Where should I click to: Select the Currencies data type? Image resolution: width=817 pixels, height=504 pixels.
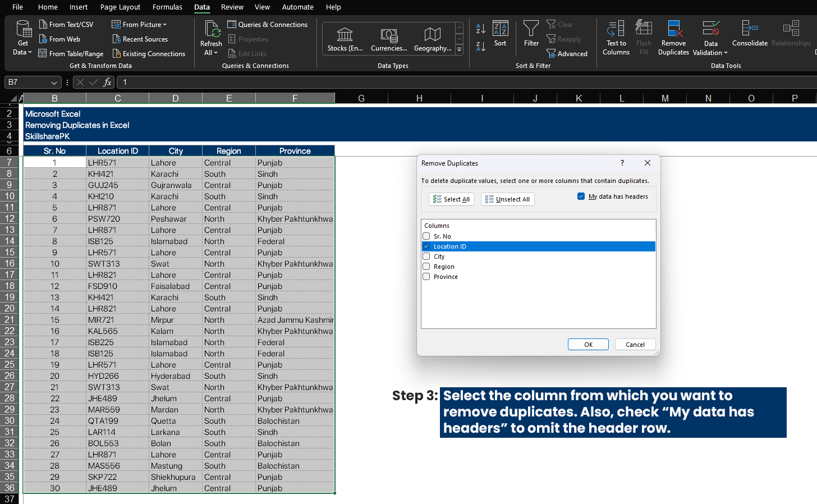pos(389,39)
